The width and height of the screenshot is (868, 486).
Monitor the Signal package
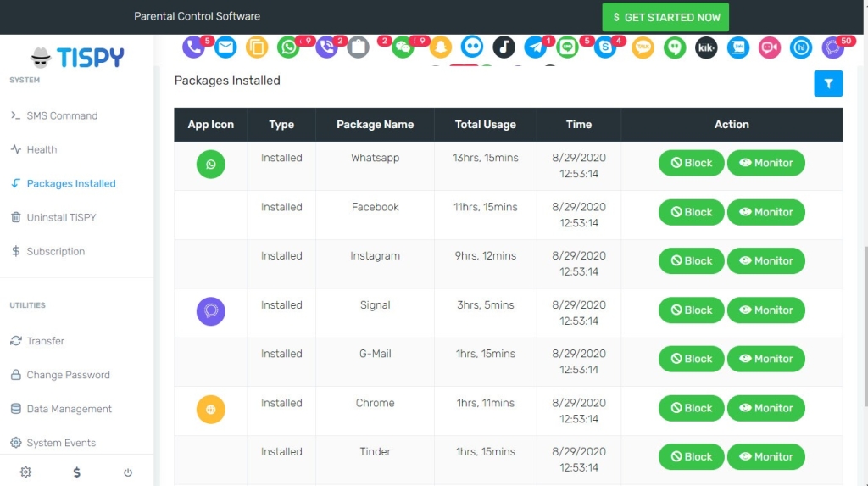point(766,310)
